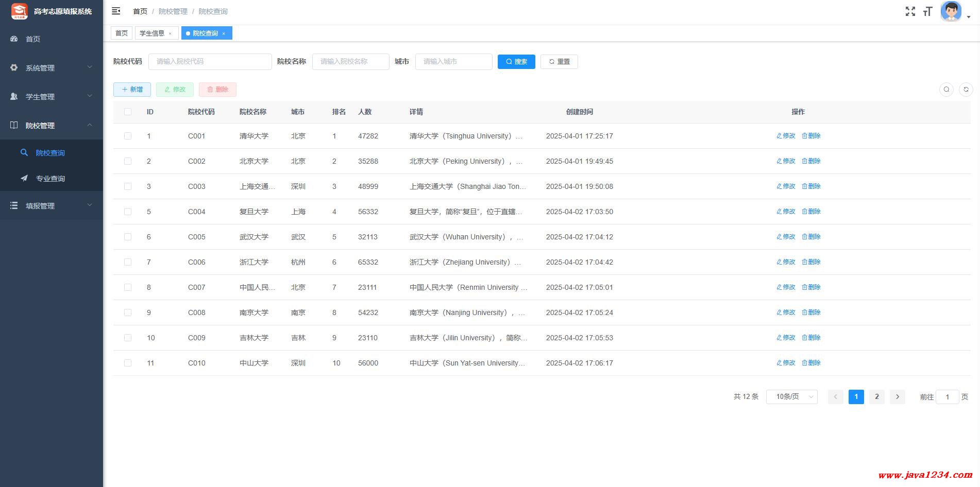
Task: Expand the 系统管理 sidebar menu
Action: pos(52,67)
